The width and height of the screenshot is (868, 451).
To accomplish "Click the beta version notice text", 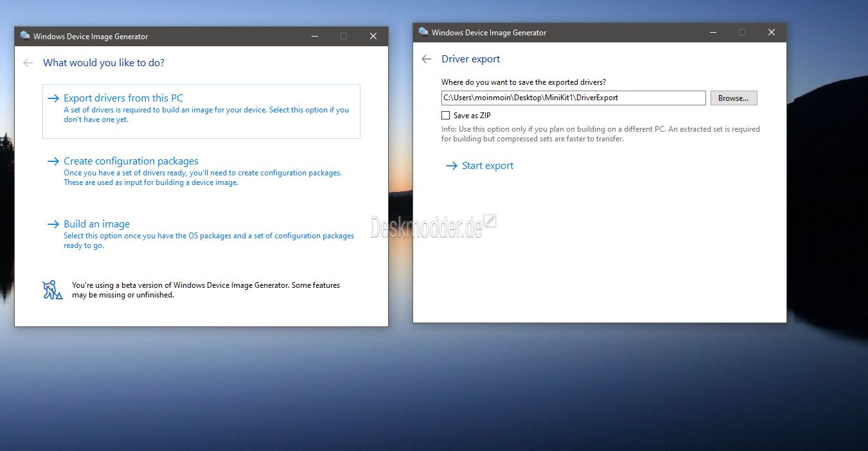I will point(206,290).
